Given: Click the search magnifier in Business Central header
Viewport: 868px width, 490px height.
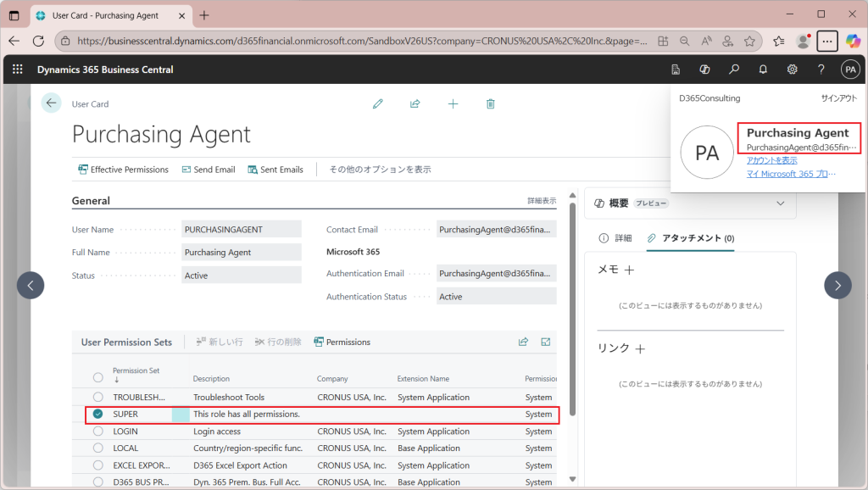Looking at the screenshot, I should tap(734, 70).
